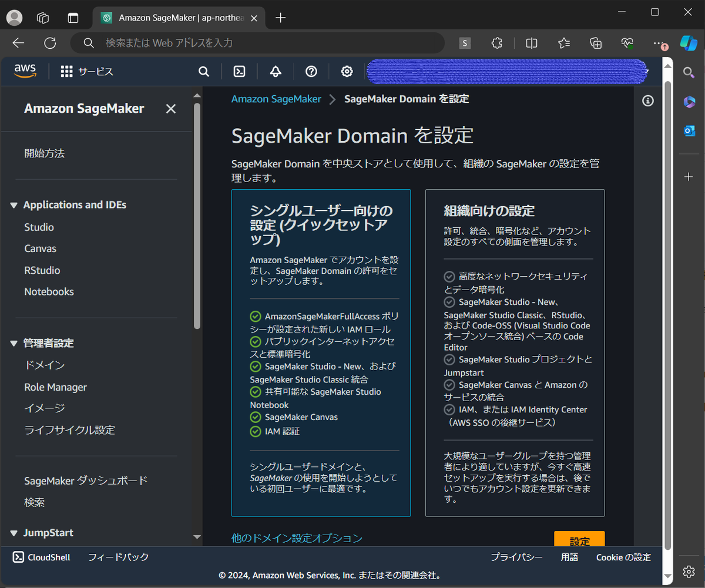Image resolution: width=705 pixels, height=588 pixels.
Task: Open AWS CloudShell icon in top navigation
Action: tap(239, 72)
